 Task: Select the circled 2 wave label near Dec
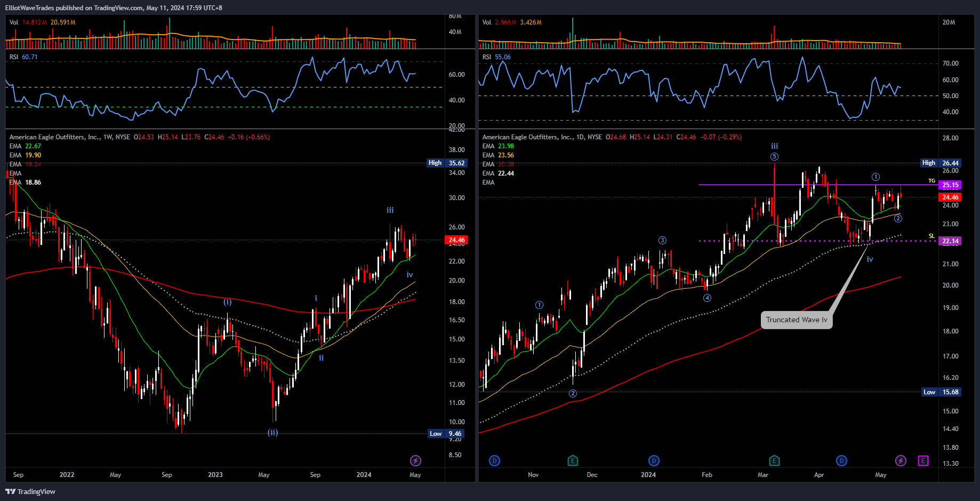pyautogui.click(x=573, y=393)
